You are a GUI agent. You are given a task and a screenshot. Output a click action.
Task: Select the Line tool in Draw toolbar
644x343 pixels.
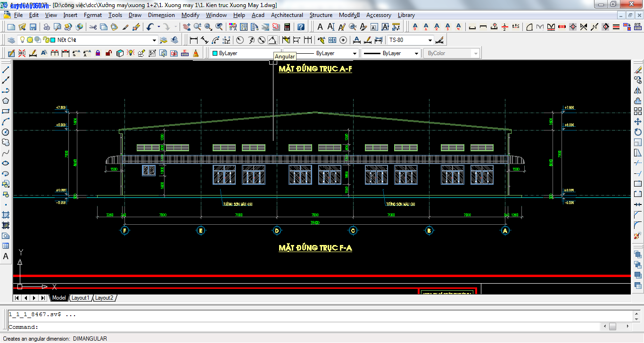6,70
